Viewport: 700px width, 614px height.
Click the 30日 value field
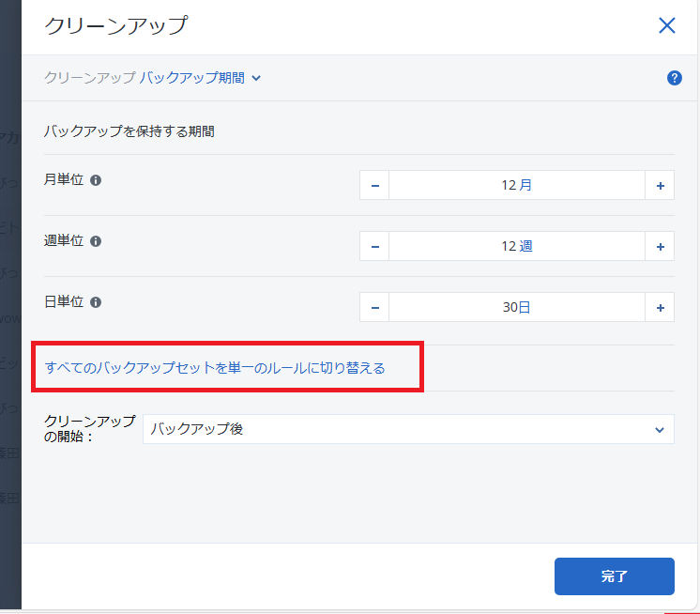click(517, 307)
